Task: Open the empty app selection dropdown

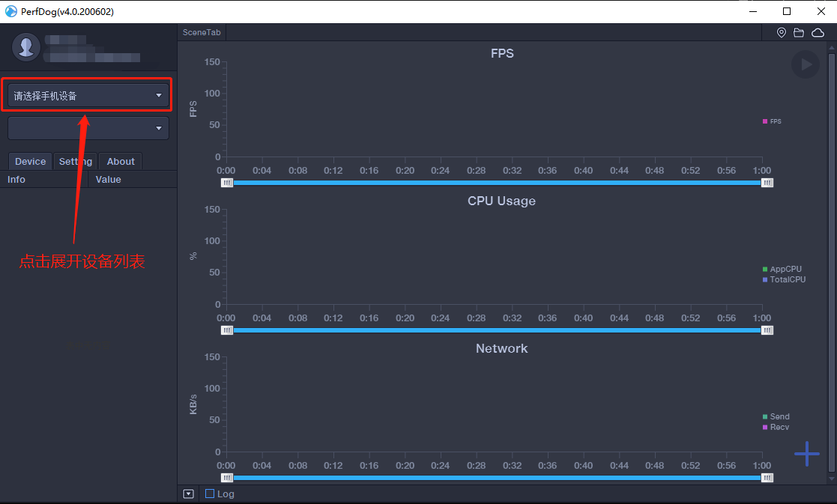Action: pyautogui.click(x=88, y=128)
